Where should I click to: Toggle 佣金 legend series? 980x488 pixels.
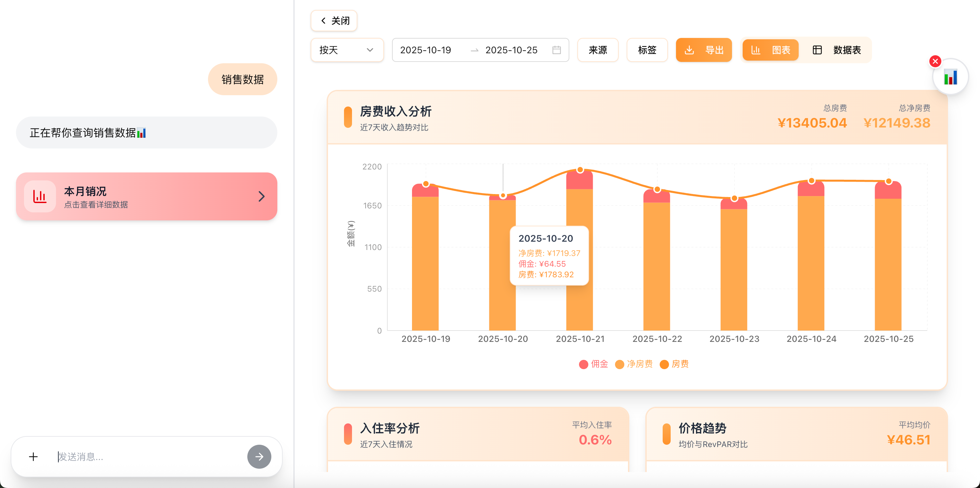click(593, 364)
